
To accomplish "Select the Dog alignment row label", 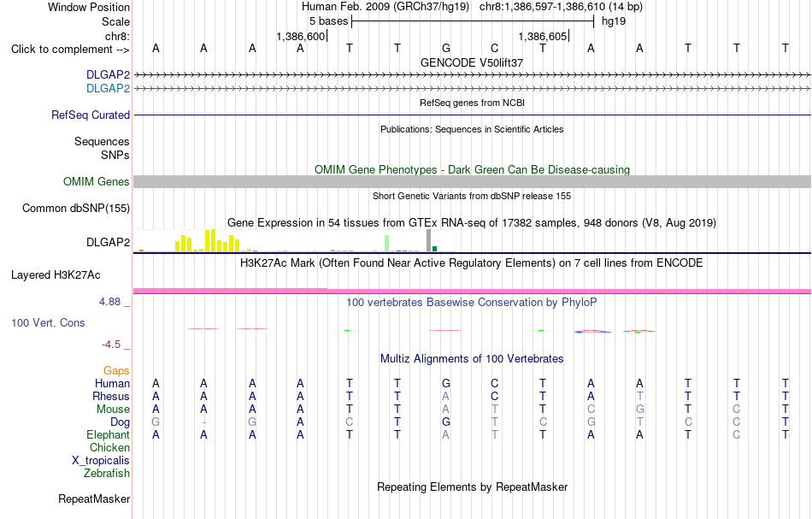I will click(x=120, y=422).
